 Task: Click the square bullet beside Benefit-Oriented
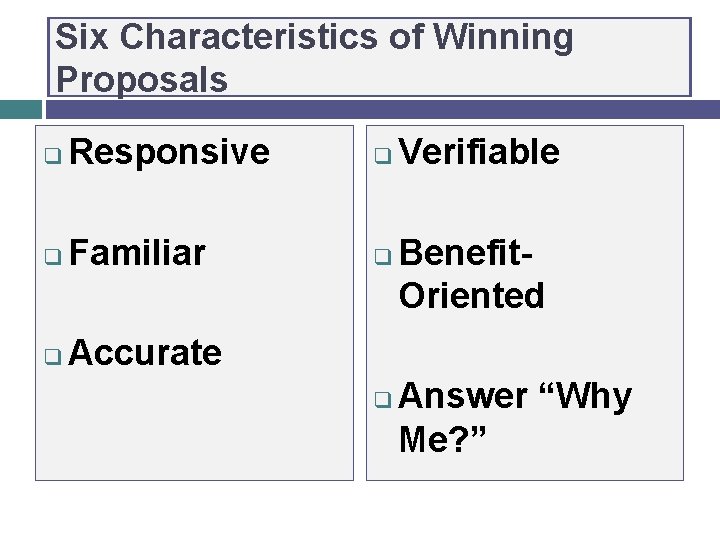point(383,257)
